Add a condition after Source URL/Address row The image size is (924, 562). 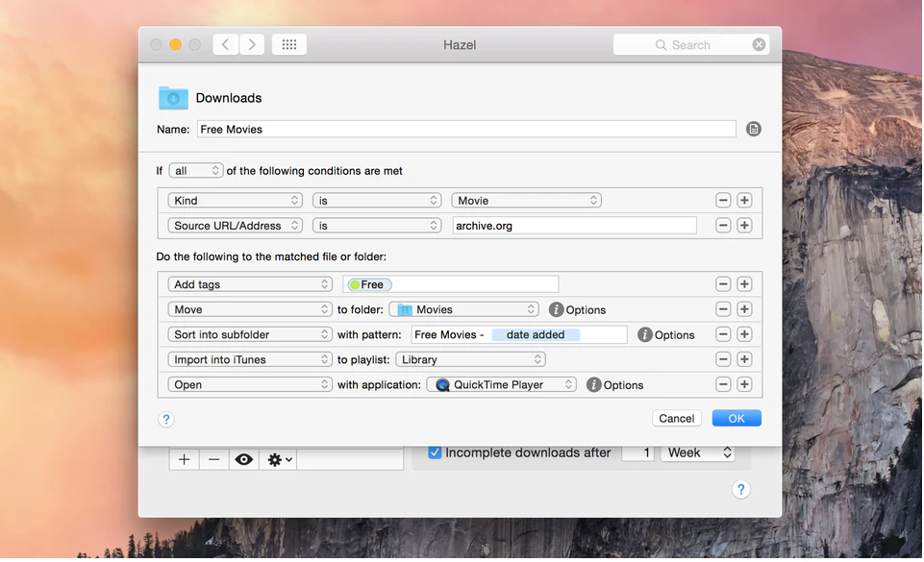[x=744, y=226]
